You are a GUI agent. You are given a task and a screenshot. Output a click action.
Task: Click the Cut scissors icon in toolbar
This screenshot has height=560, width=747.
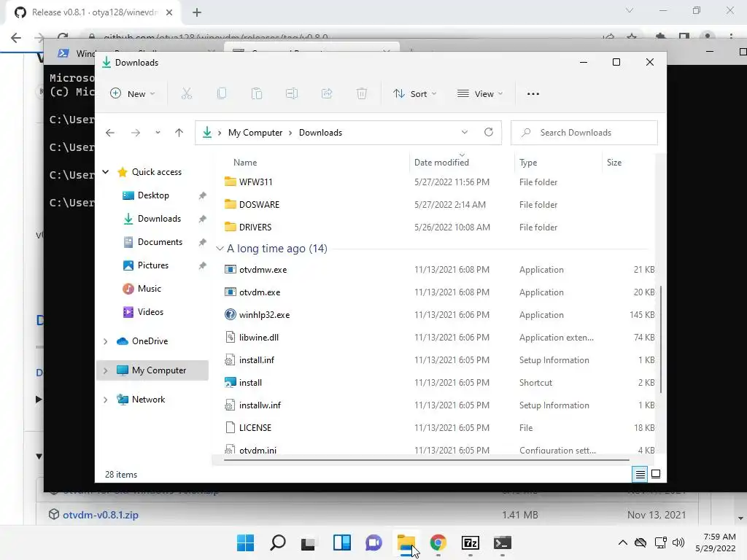(x=186, y=94)
